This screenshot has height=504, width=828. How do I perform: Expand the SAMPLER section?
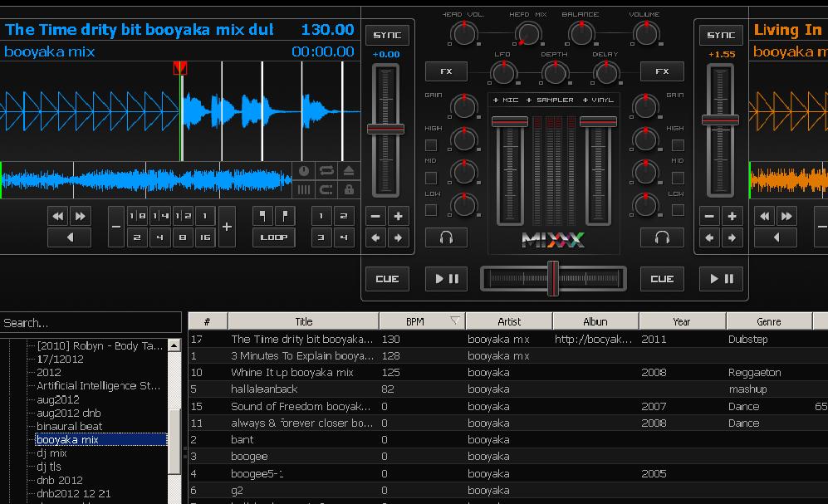coord(553,100)
